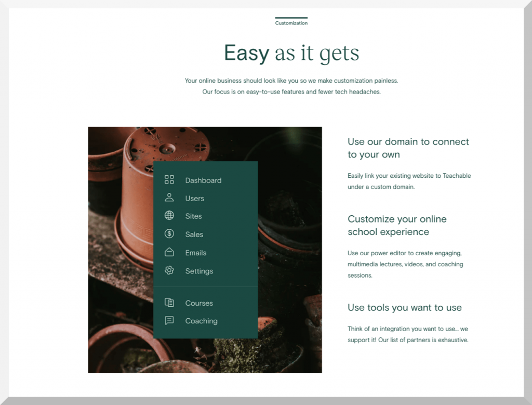This screenshot has height=405, width=532.
Task: Click the Customization section tab label
Action: pyautogui.click(x=291, y=23)
